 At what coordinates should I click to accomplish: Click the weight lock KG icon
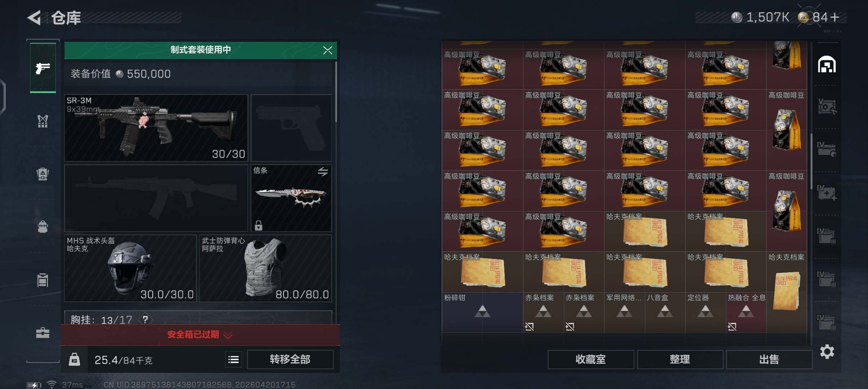[74, 359]
